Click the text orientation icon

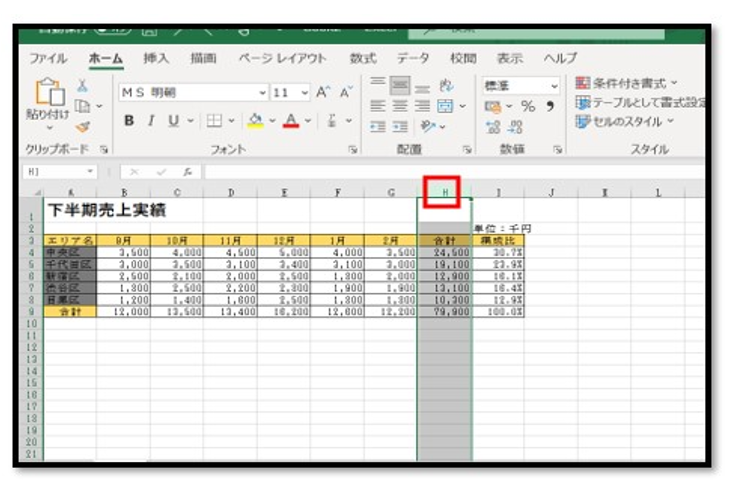[428, 126]
